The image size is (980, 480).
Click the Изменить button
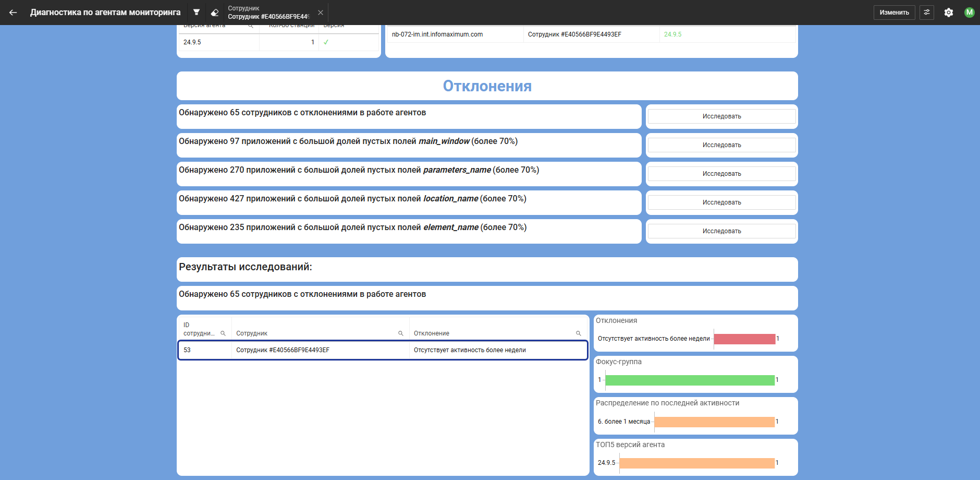[x=894, y=13]
